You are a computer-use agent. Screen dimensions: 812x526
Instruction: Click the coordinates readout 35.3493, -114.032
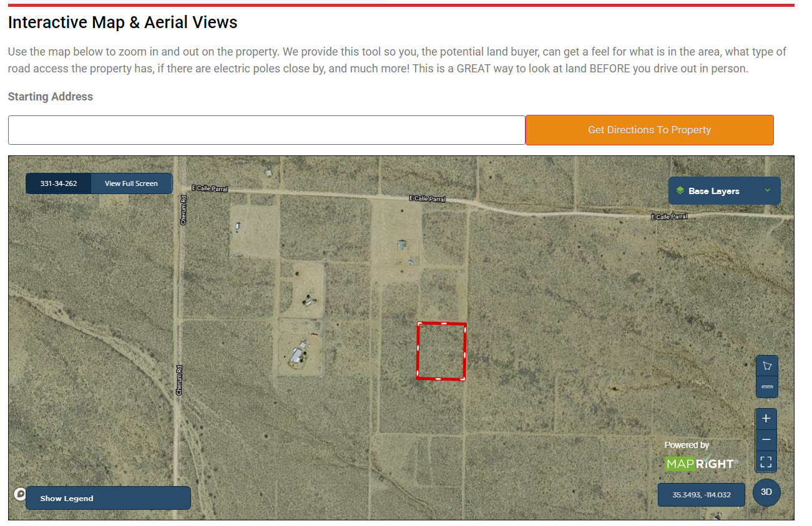tap(702, 495)
